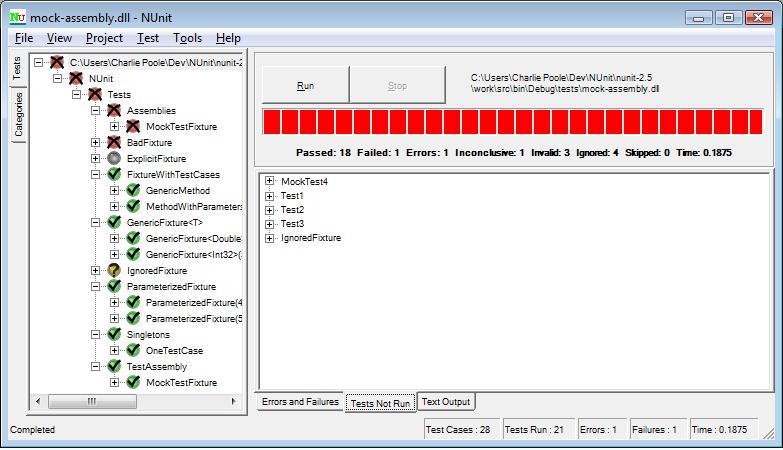Collapse the TestAssembly node
The image size is (783, 450).
point(95,366)
